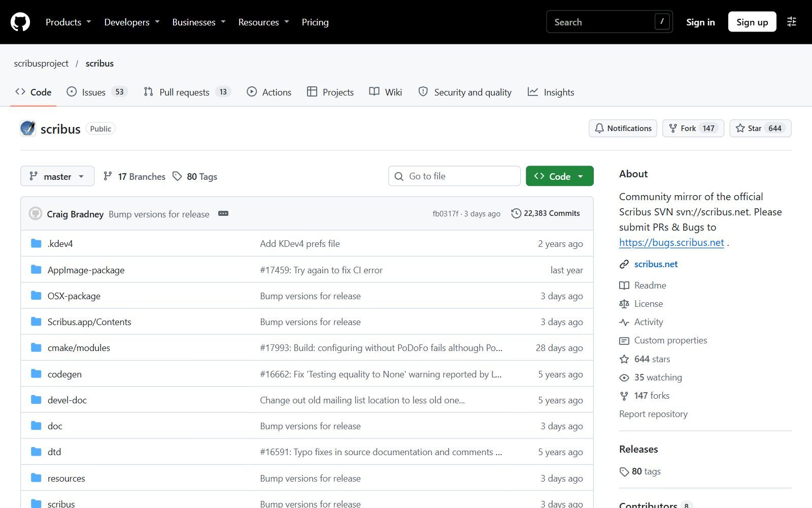Switch to the Pull requests tab

[x=187, y=92]
